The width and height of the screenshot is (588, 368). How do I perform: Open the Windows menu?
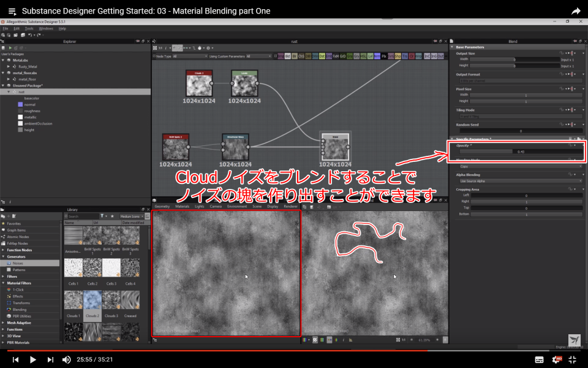click(x=46, y=29)
